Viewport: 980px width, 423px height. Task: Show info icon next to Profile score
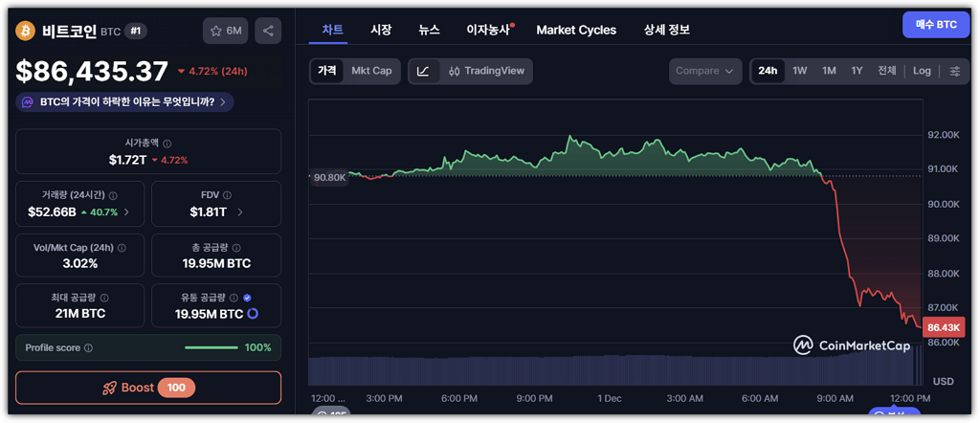(88, 348)
